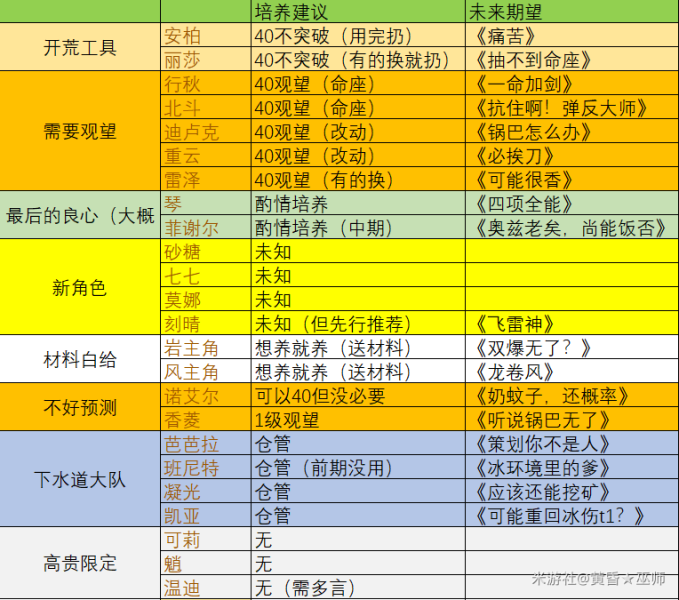Click the category cell 高贵限定
This screenshot has width=679, height=600.
click(x=80, y=563)
